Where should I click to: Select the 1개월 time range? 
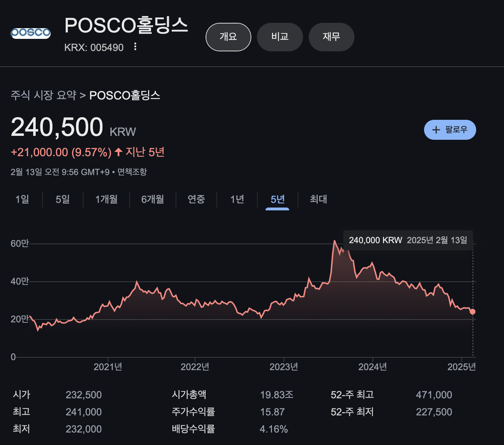106,199
